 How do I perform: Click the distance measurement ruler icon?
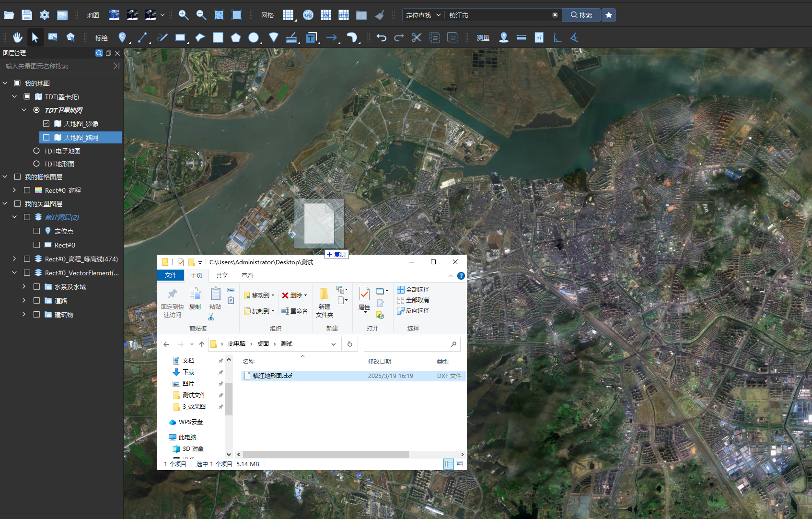click(522, 37)
